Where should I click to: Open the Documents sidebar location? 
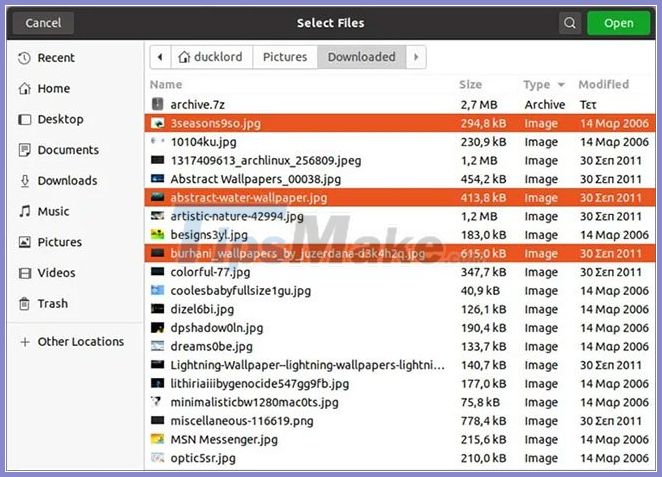point(75,150)
